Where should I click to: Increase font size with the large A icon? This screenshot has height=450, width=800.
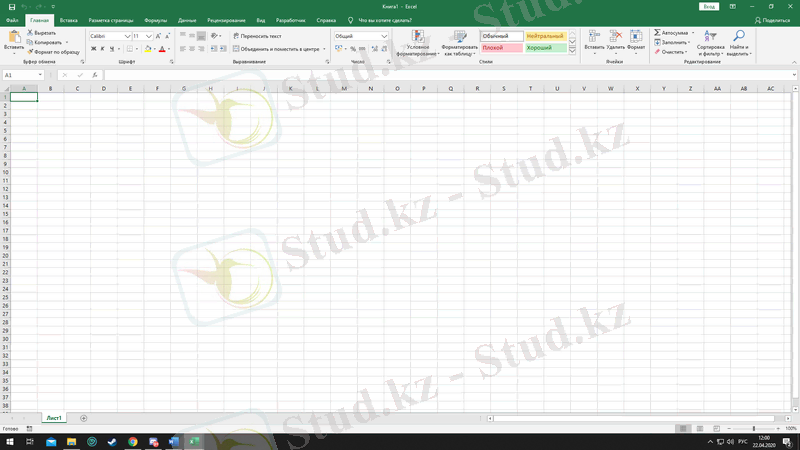coord(158,36)
